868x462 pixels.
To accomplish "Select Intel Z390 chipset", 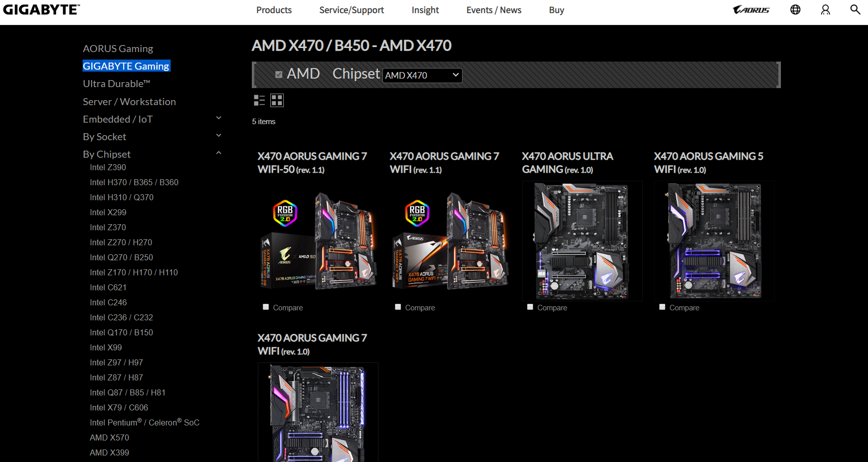I will (108, 167).
